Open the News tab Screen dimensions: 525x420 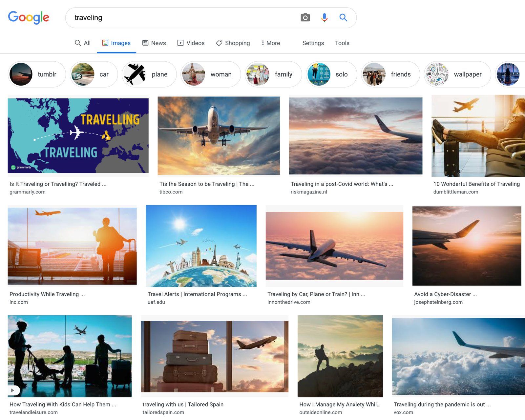tap(154, 43)
